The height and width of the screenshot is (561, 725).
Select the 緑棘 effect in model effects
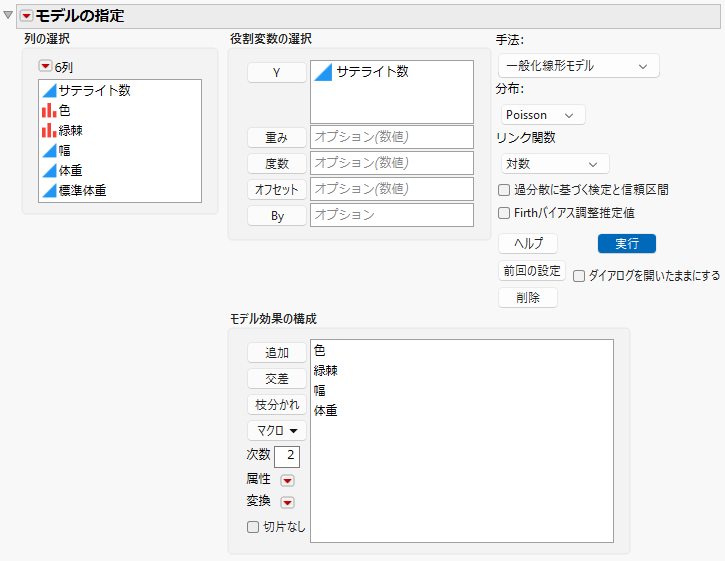[326, 370]
